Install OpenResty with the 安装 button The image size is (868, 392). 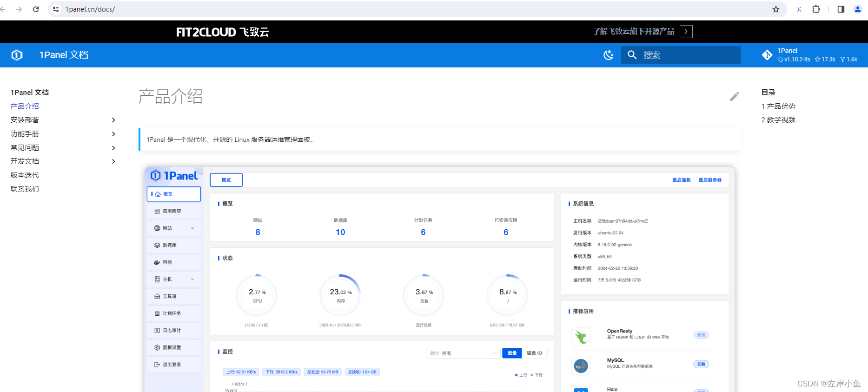tap(701, 335)
